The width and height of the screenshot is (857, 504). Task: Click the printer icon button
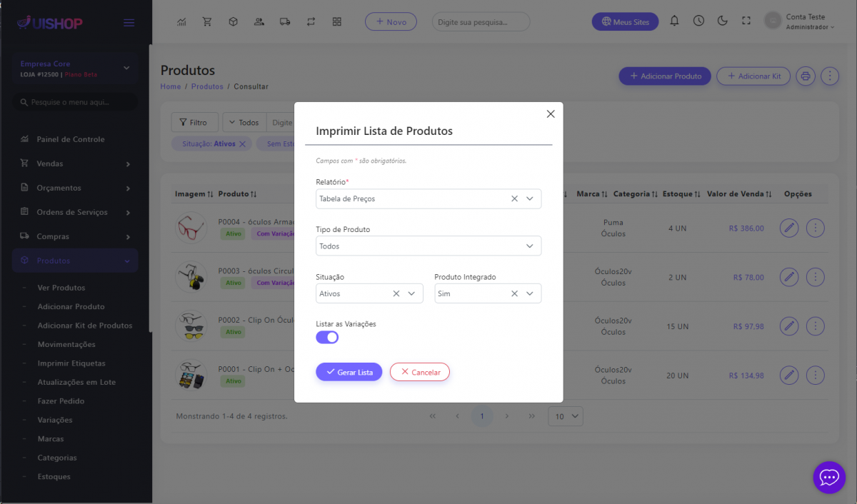[x=806, y=76]
